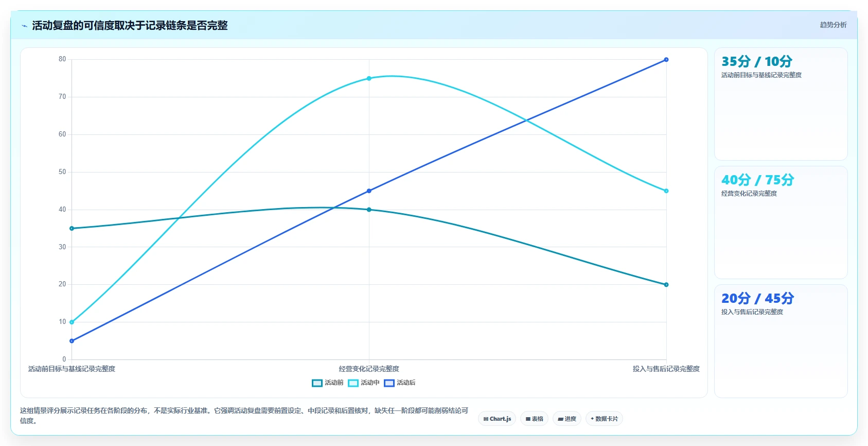The width and height of the screenshot is (868, 446).
Task: Click the trend icon beside the title
Action: click(24, 26)
